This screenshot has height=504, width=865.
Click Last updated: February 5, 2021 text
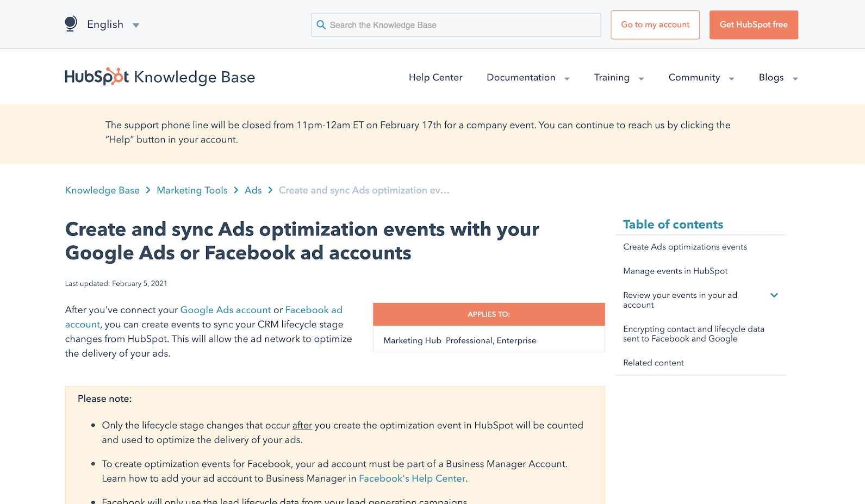(116, 283)
